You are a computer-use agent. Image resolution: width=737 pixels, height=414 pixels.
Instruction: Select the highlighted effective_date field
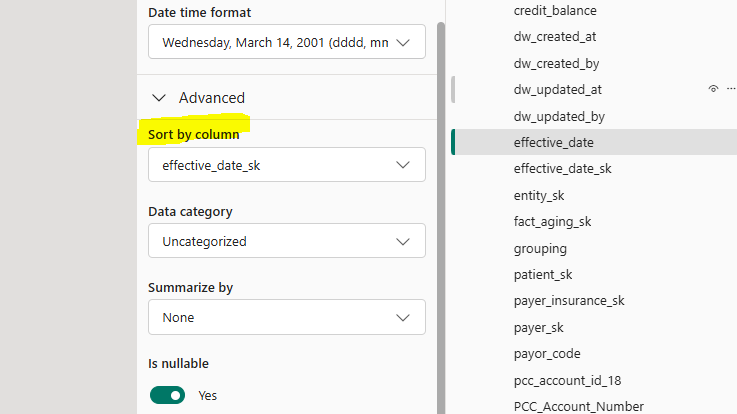point(594,142)
